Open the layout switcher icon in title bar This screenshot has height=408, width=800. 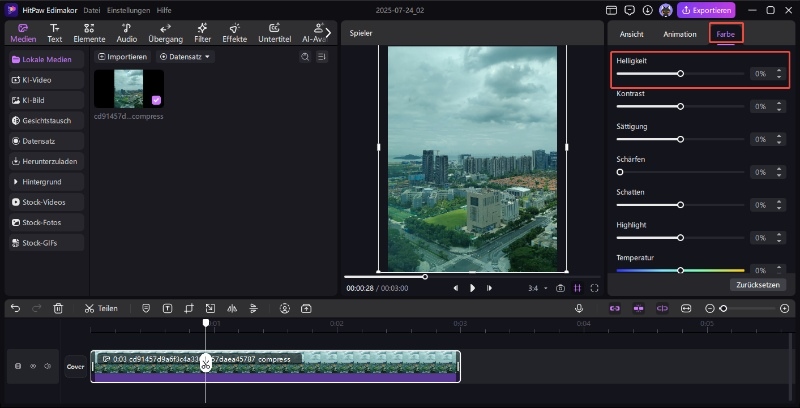coord(611,10)
